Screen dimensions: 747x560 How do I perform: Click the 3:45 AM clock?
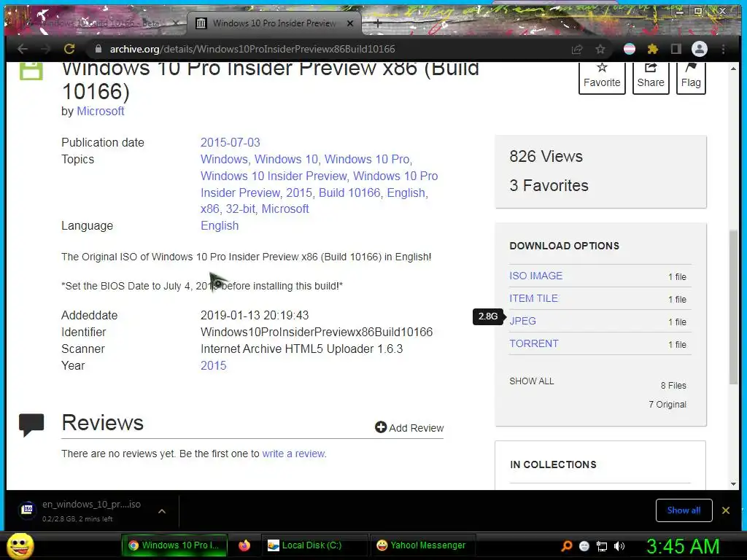pos(682,546)
